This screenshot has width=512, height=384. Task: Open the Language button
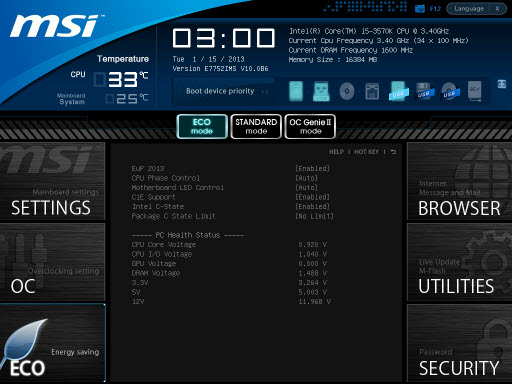click(x=469, y=9)
